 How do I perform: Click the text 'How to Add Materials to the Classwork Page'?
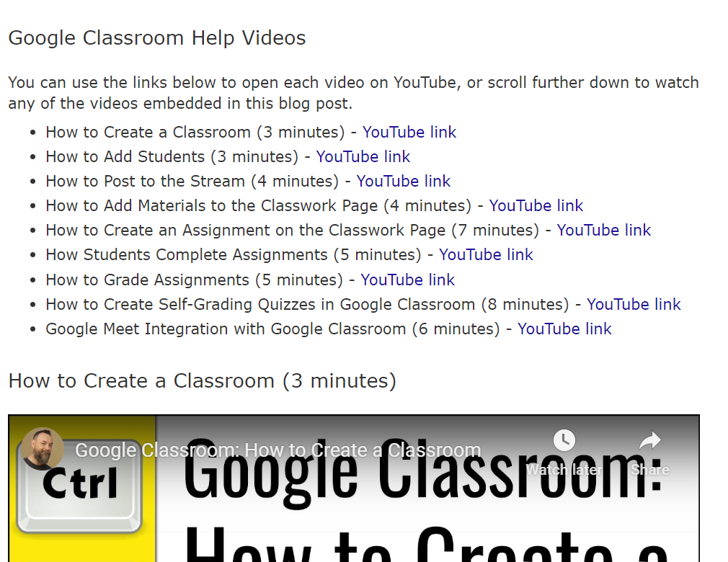[212, 205]
